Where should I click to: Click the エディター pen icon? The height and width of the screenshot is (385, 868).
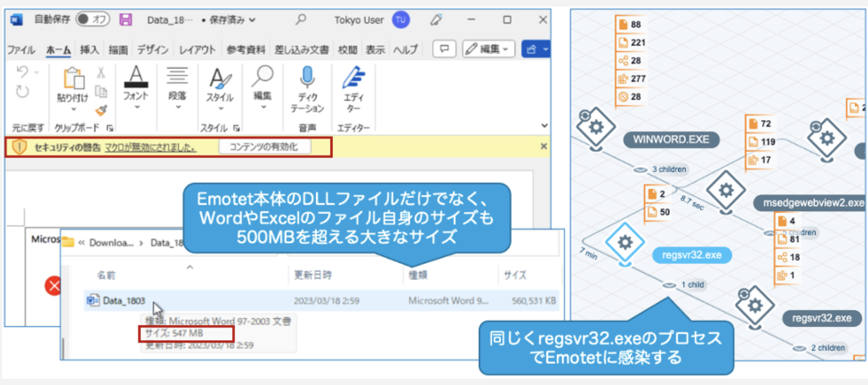pyautogui.click(x=354, y=78)
